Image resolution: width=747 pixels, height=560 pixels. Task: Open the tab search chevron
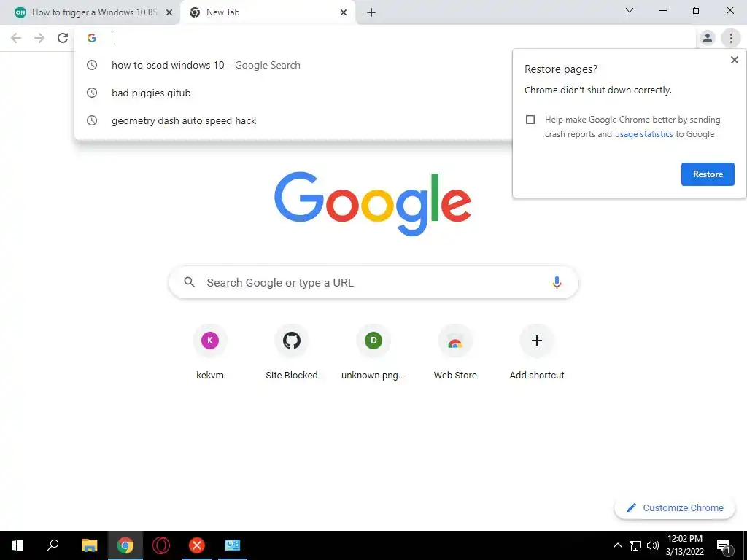630,10
